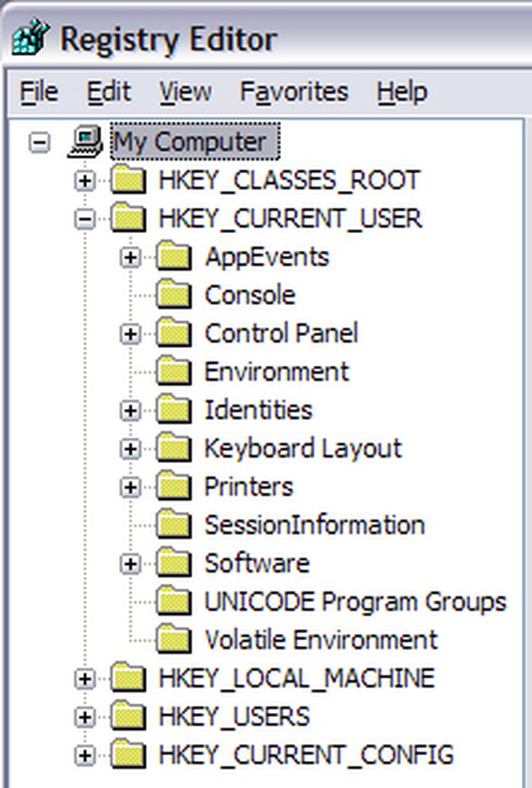This screenshot has height=788, width=532.
Task: Click the HKEY_CLASSES_ROOT folder icon
Action: pyautogui.click(x=128, y=181)
